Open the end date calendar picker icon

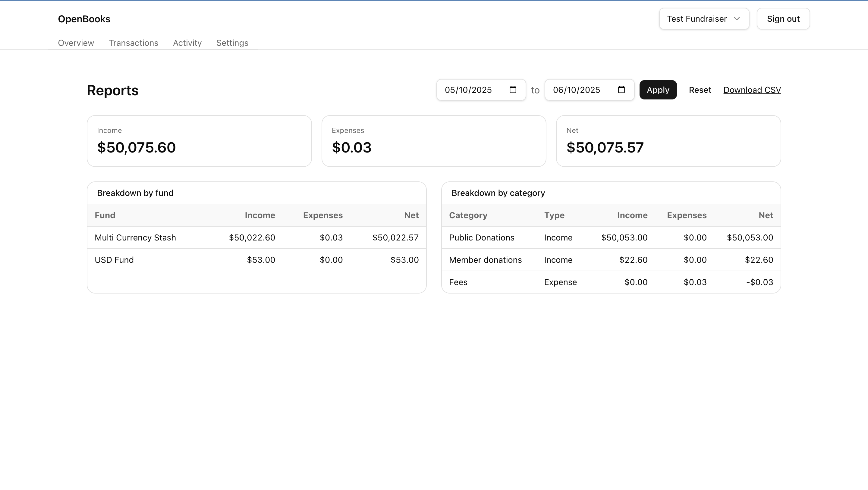pos(621,90)
